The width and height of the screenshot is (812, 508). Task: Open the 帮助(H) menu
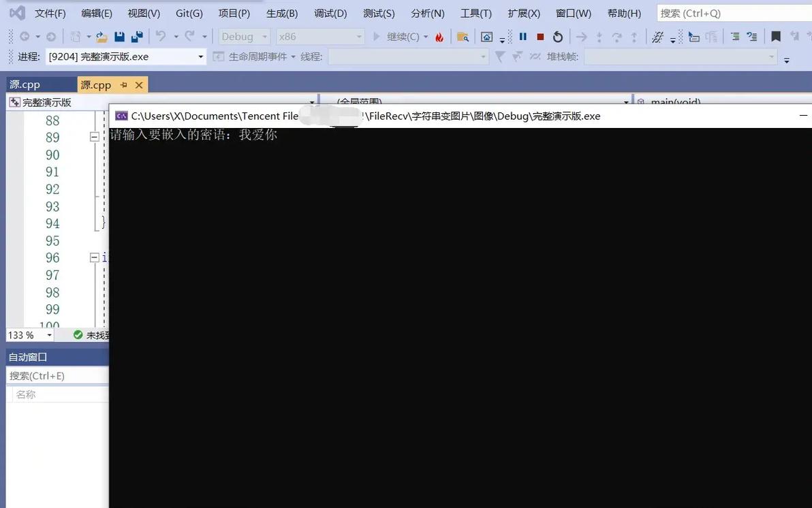click(624, 14)
